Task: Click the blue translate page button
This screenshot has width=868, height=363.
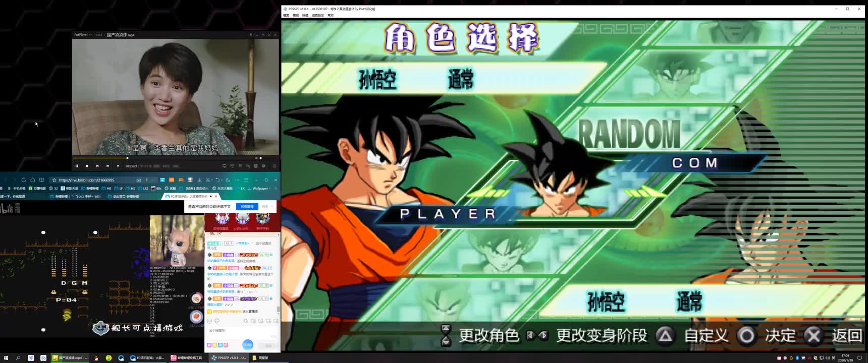Action: coord(247,206)
